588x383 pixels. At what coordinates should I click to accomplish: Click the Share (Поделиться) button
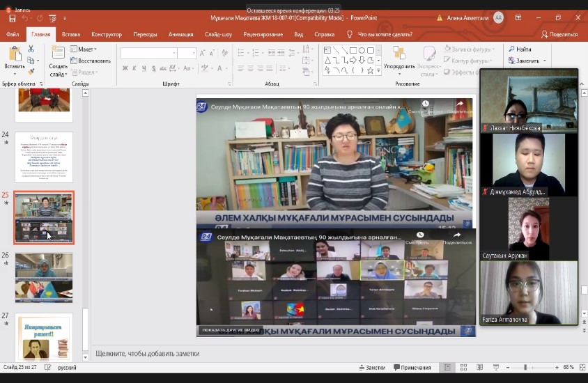tap(559, 34)
